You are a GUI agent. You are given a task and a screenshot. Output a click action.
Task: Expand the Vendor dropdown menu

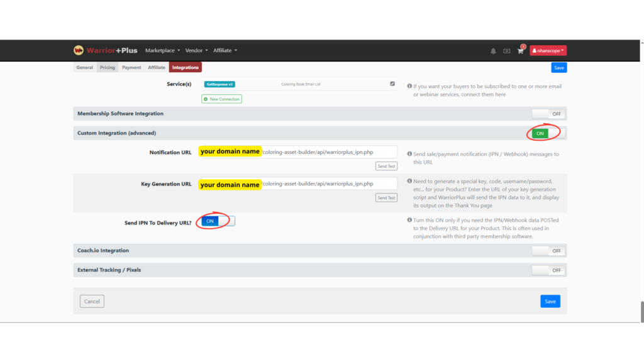click(196, 50)
